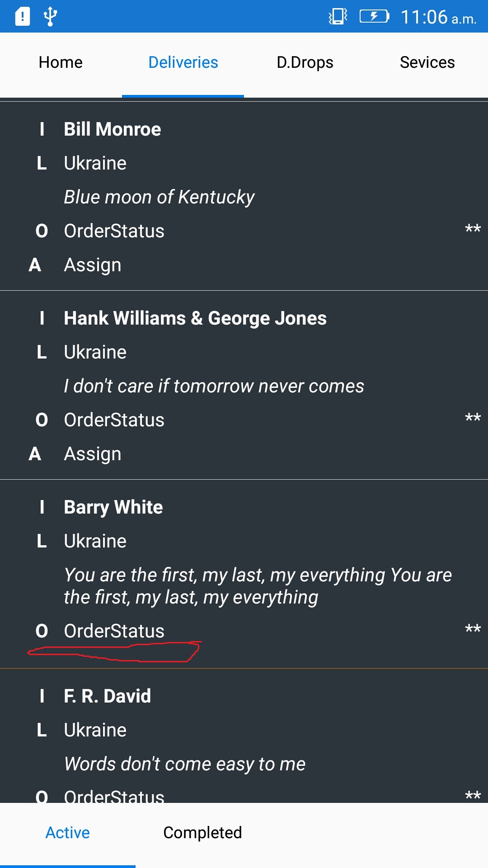Open the Completed tab
Image resolution: width=488 pixels, height=868 pixels.
[x=203, y=832]
